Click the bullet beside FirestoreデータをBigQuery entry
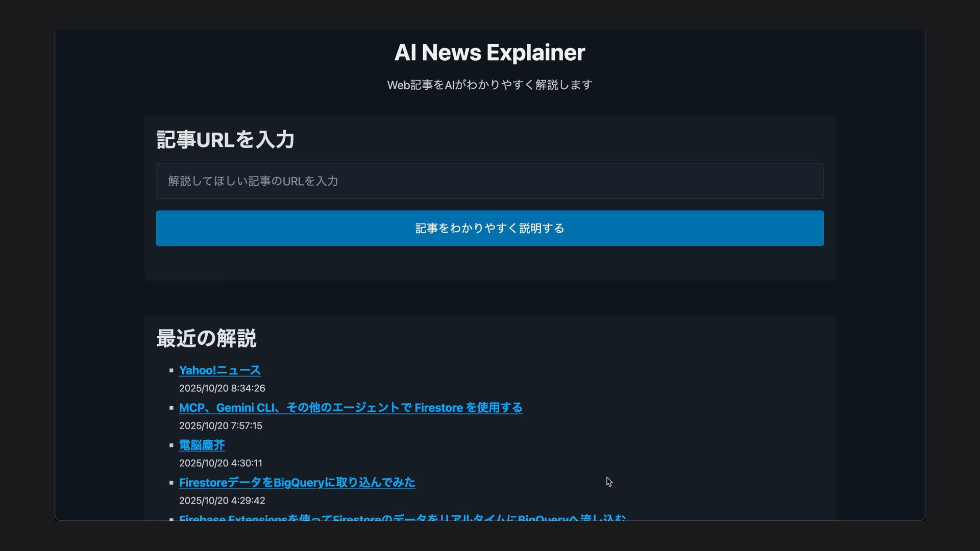The image size is (980, 551). pos(171,483)
